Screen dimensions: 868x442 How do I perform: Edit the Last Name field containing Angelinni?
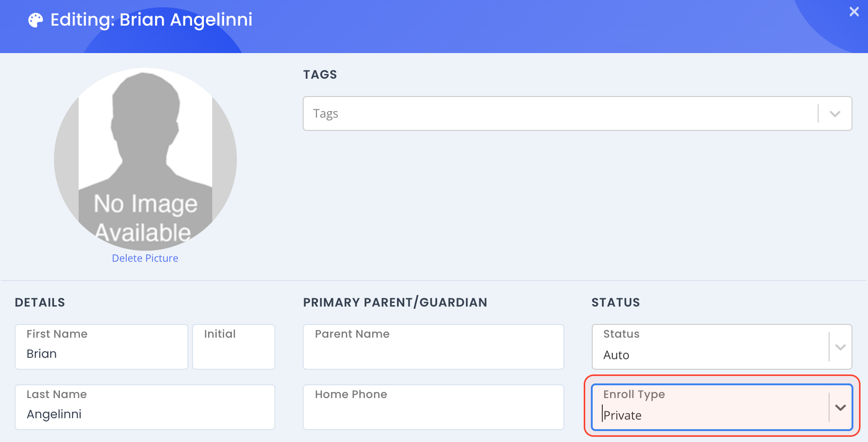point(145,407)
